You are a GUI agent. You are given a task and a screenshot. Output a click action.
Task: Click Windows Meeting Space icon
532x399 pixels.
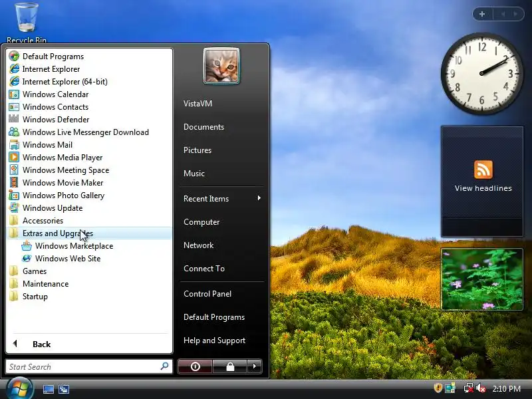(14, 170)
